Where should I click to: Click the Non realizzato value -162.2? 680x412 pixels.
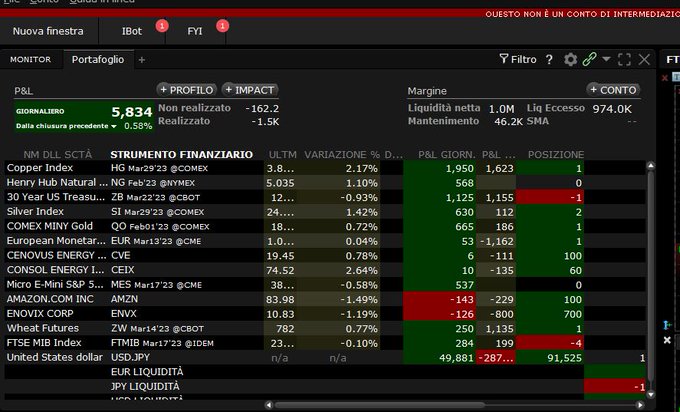pyautogui.click(x=262, y=108)
